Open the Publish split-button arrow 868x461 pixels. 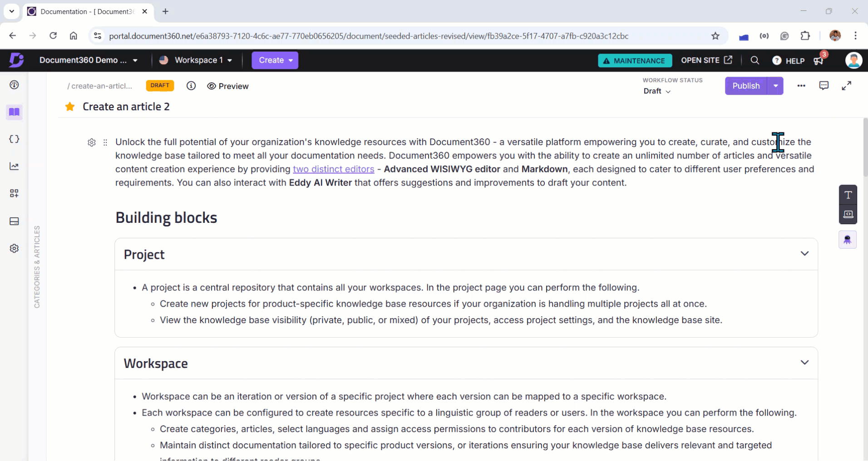pyautogui.click(x=775, y=86)
